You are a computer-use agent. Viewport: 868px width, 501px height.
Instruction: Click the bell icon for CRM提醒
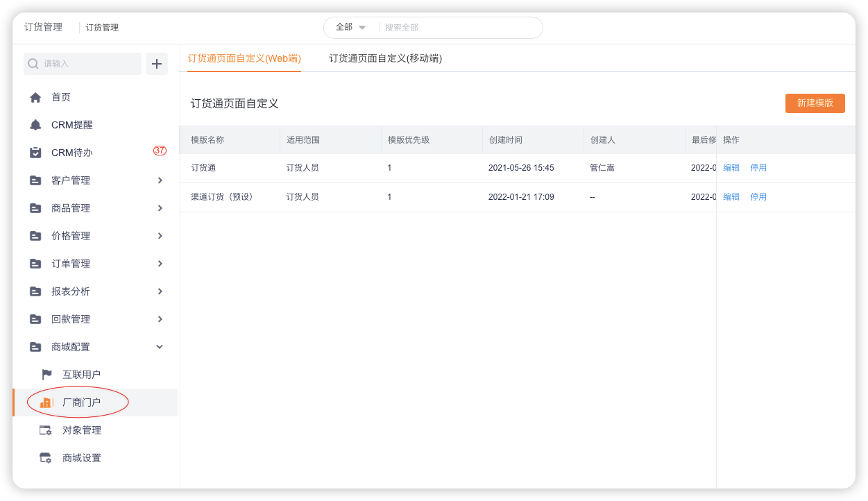tap(35, 125)
